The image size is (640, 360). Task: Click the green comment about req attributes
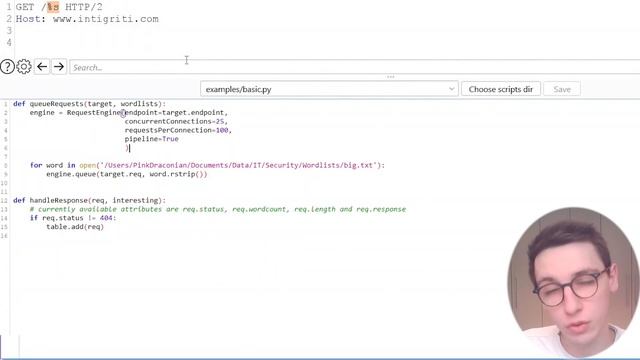(218, 209)
